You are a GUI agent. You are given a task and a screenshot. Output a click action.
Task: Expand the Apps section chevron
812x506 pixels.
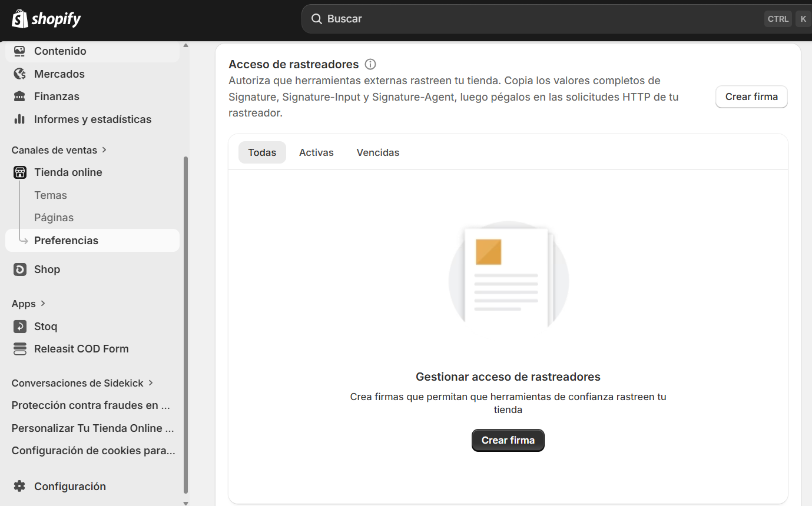43,304
